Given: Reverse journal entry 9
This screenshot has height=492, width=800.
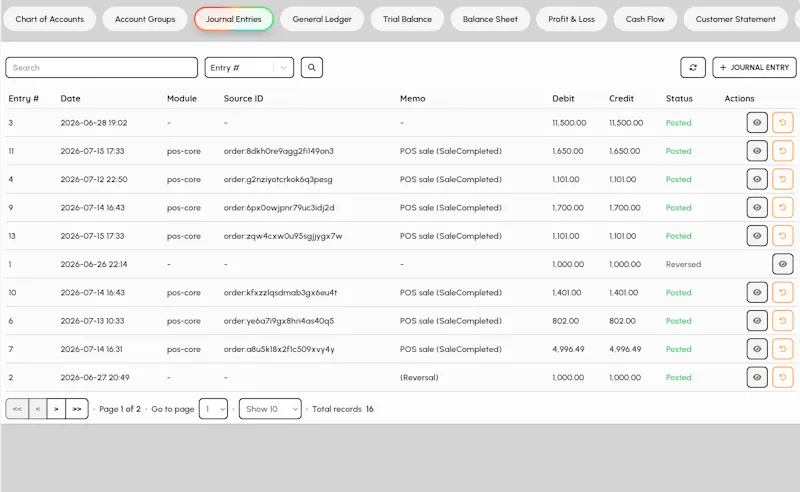Looking at the screenshot, I should pyautogui.click(x=783, y=207).
